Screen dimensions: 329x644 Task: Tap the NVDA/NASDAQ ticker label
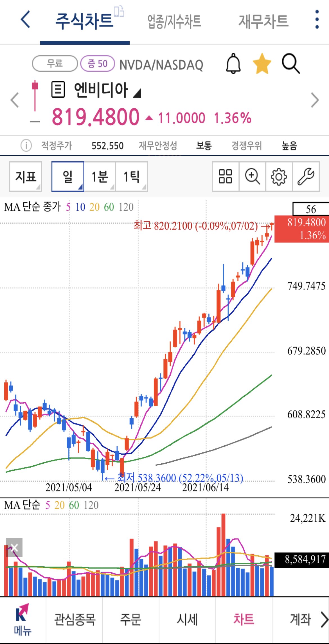161,65
